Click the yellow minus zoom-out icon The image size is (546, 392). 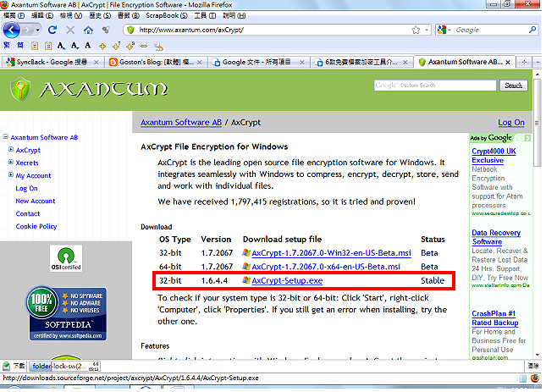144,46
